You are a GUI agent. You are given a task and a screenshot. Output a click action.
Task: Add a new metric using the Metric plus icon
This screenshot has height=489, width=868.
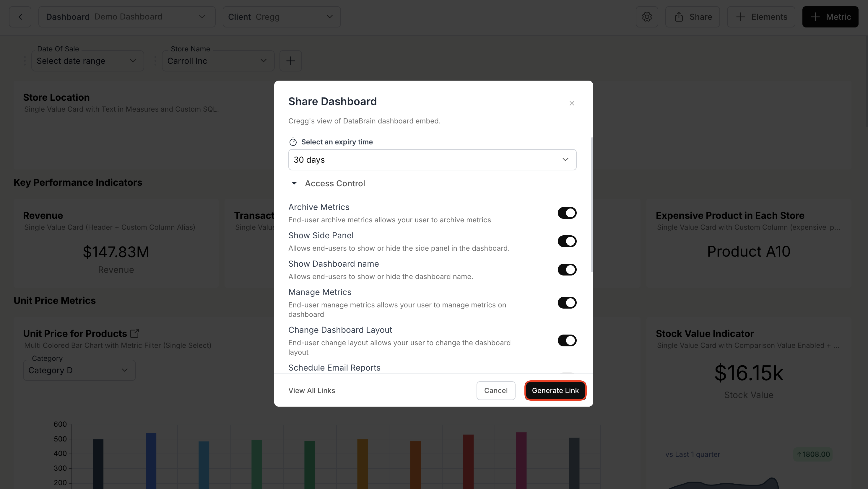(x=830, y=17)
